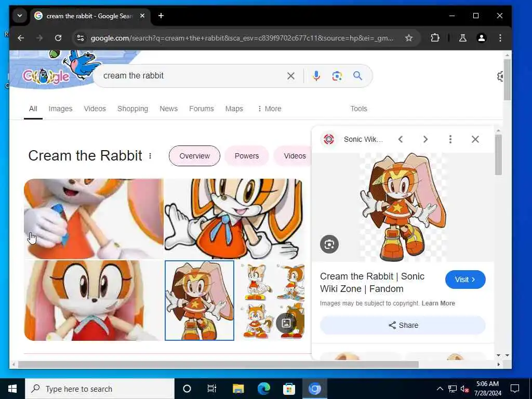Open Chrome's three-dot menu
Image resolution: width=532 pixels, height=399 pixels.
pyautogui.click(x=500, y=38)
